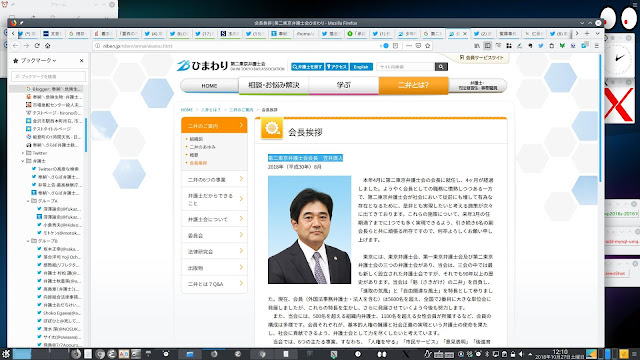Image resolution: width=640 pixels, height=360 pixels.
Task: Open the 二弁とは?Q&A menu item
Action: pos(214,284)
